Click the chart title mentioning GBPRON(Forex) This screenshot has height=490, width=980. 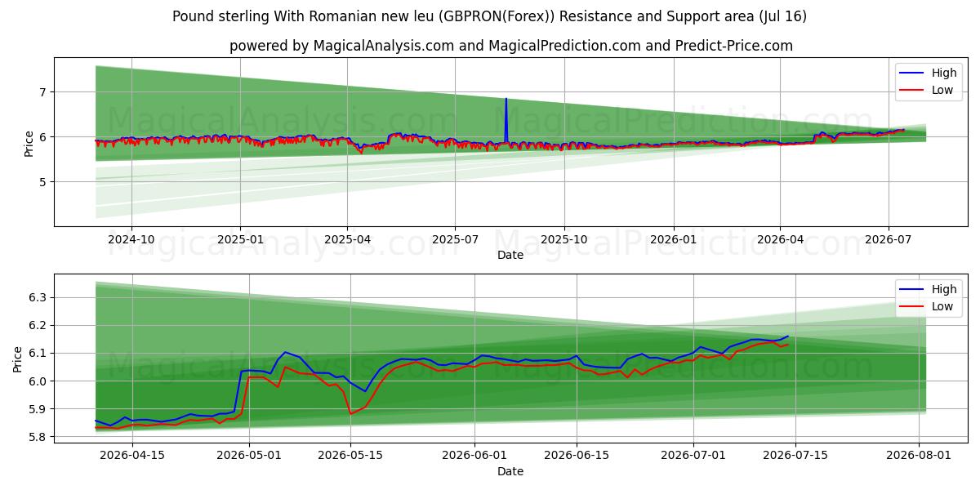click(x=489, y=16)
